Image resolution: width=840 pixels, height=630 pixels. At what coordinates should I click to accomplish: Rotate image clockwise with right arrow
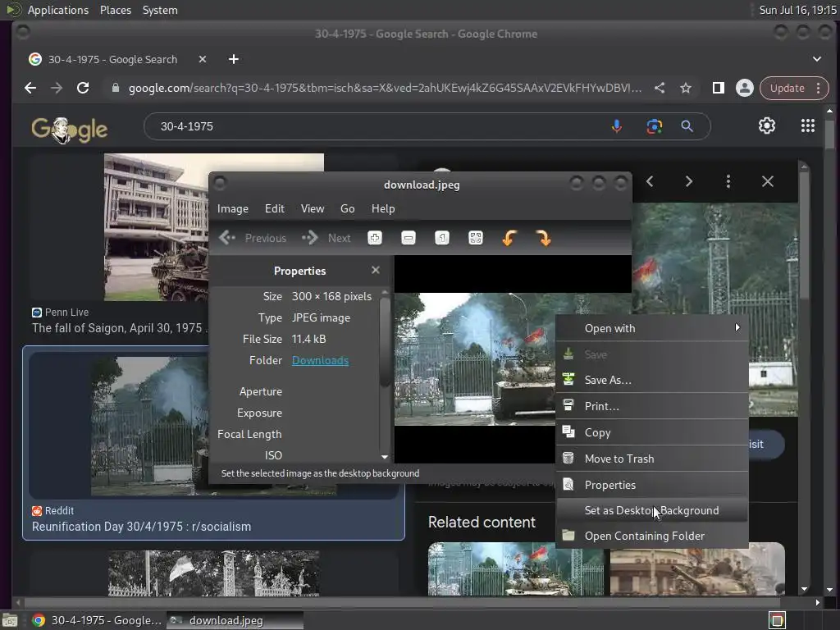point(543,238)
